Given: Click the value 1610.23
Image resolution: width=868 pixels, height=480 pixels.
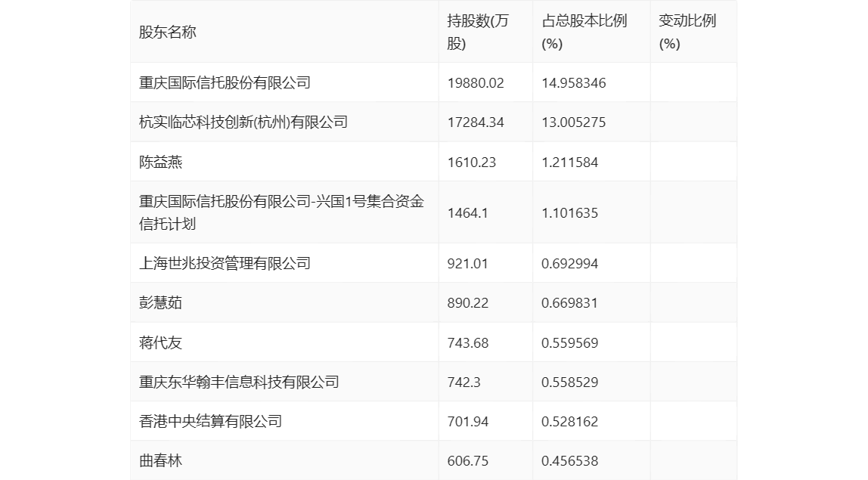Looking at the screenshot, I should 472,163.
